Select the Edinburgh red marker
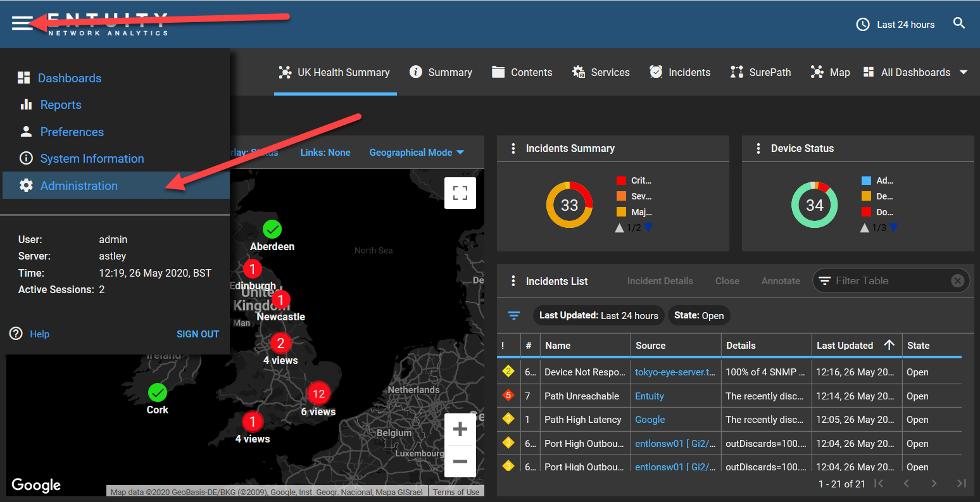 [253, 269]
